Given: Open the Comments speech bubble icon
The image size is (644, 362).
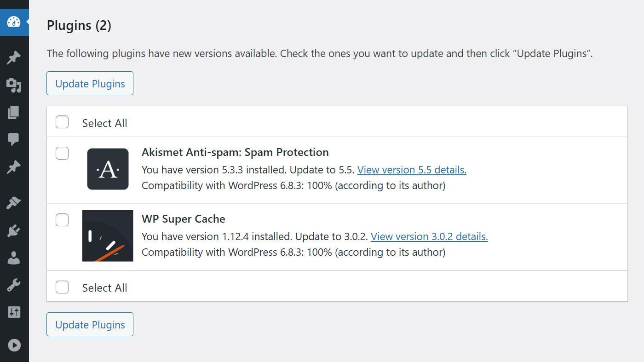Looking at the screenshot, I should pyautogui.click(x=14, y=139).
